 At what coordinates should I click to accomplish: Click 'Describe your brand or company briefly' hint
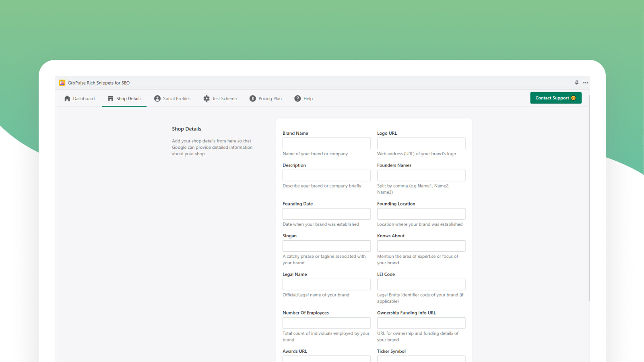[322, 186]
